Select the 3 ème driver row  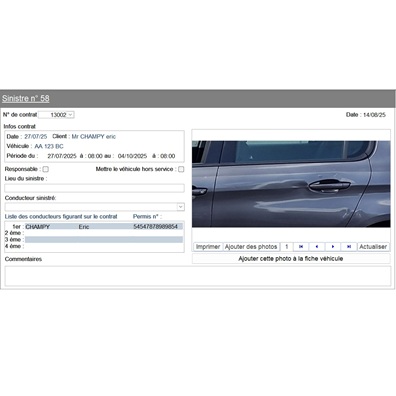click(x=104, y=240)
